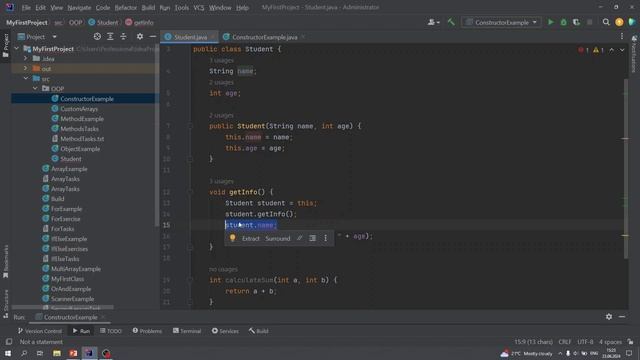
Task: Open the Build menu
Action: tap(148, 7)
